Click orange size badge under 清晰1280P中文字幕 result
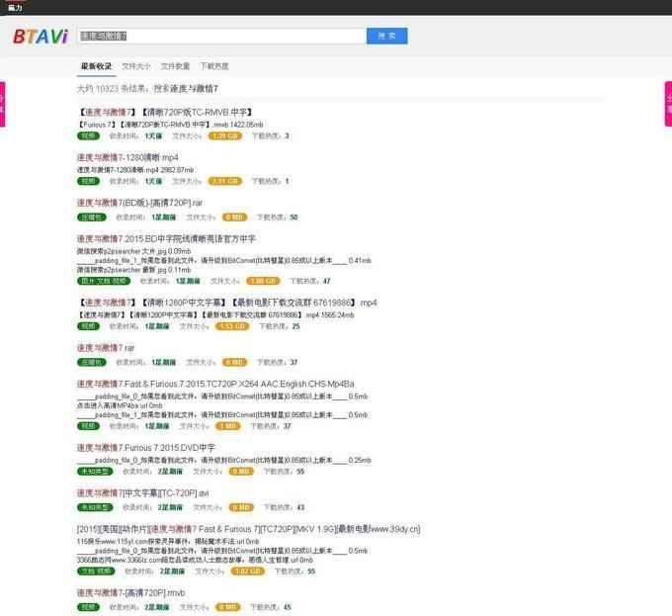Image resolution: width=672 pixels, height=616 pixels. coord(232,326)
